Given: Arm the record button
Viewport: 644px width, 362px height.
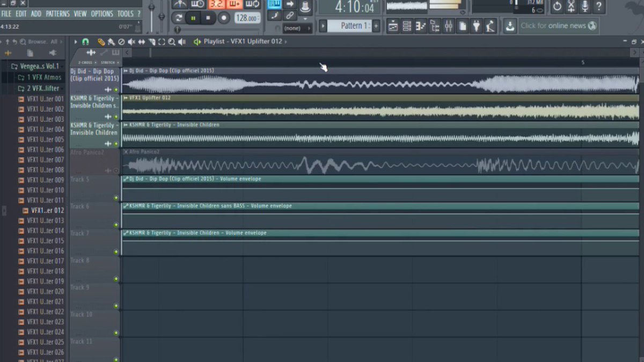Looking at the screenshot, I should pyautogui.click(x=224, y=18).
